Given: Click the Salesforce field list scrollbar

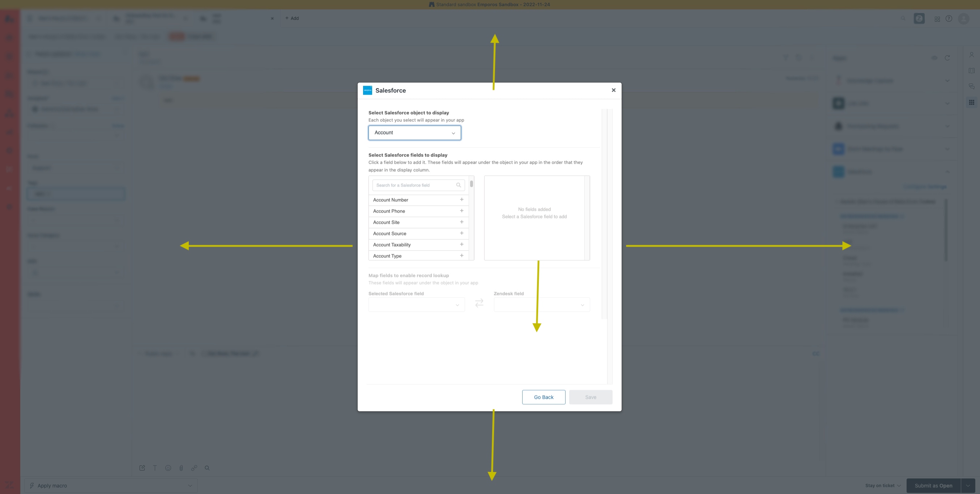Looking at the screenshot, I should tap(471, 184).
